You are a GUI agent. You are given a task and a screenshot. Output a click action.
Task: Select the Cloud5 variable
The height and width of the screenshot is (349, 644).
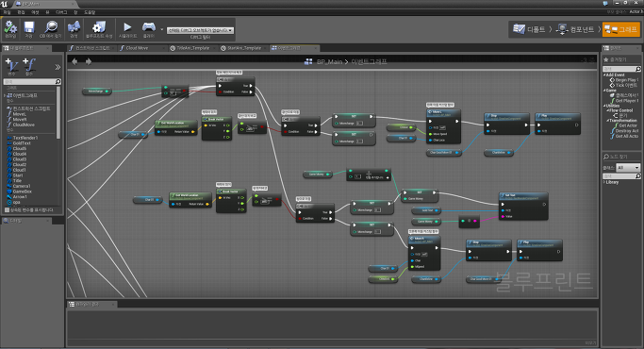(x=19, y=149)
